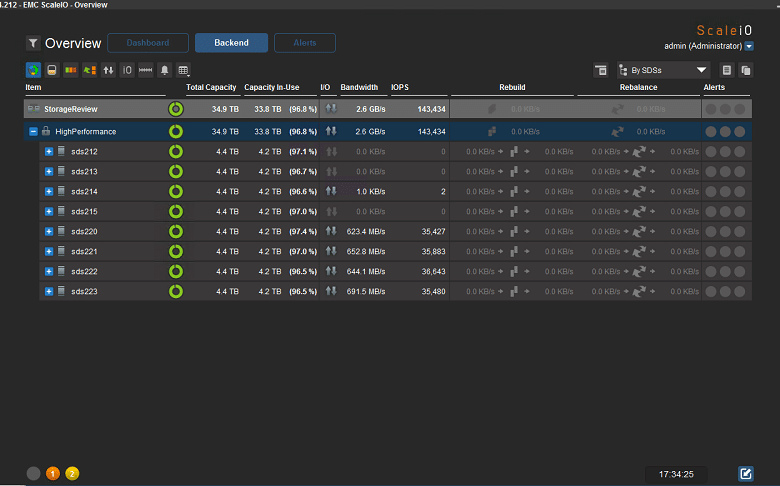
Task: Click the list view icon beside By SDSs
Action: click(727, 70)
